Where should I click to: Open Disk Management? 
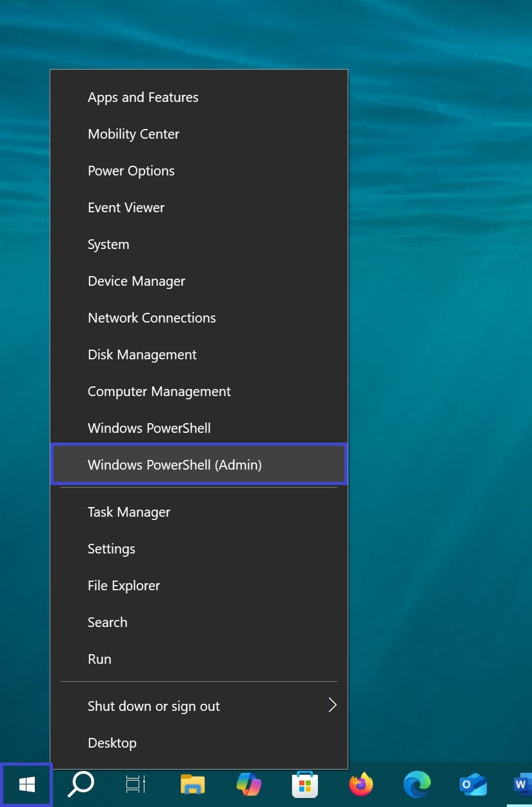coord(199,355)
